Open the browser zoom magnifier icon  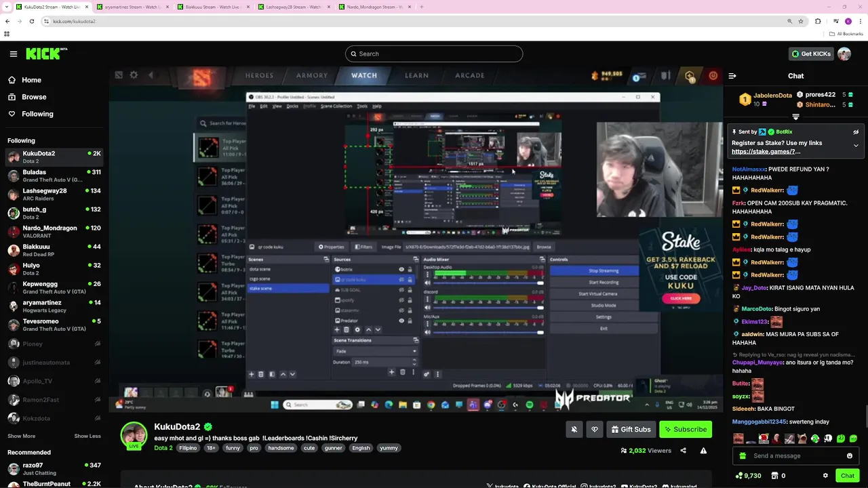(x=789, y=21)
